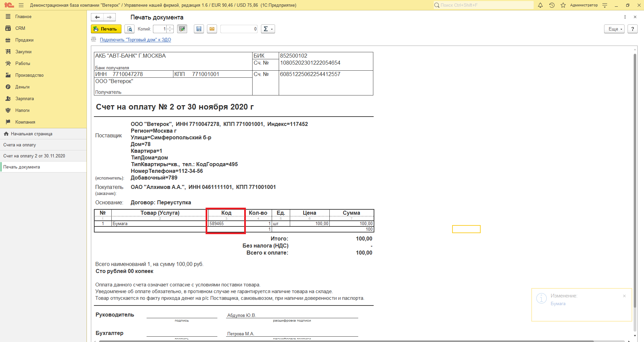Click the save document floppy icon
The image size is (644, 342).
pos(199,29)
